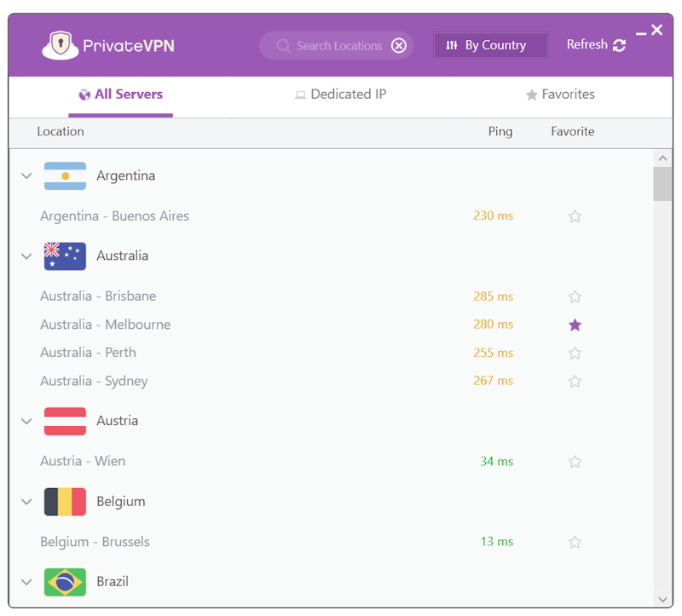Click the Austria country name

tap(118, 421)
